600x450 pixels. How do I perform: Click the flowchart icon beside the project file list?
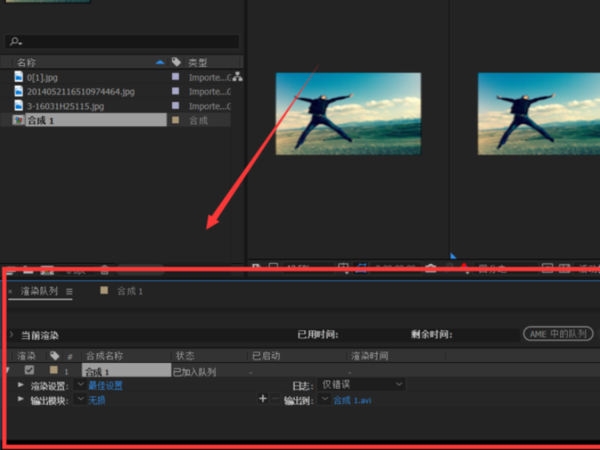(x=237, y=77)
